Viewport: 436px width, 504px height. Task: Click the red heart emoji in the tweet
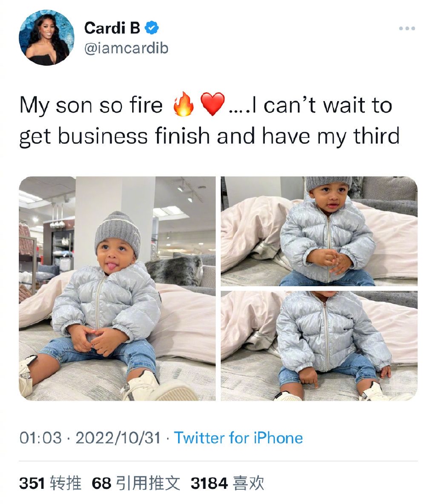click(212, 104)
